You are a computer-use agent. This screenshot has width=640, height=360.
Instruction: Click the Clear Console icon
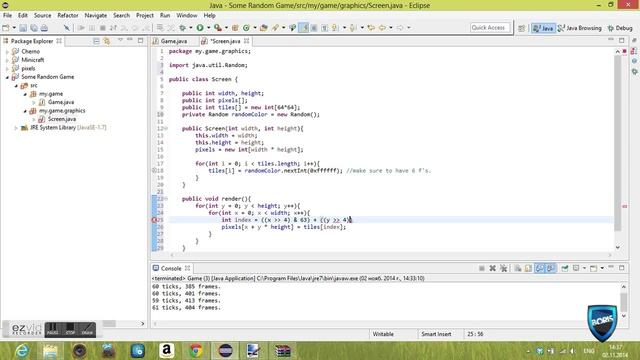518,268
